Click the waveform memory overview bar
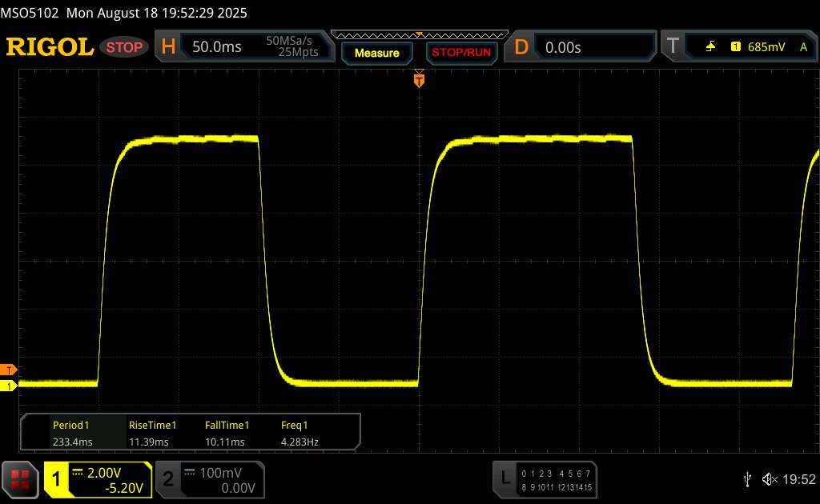Viewport: 820px width, 504px height. point(418,34)
